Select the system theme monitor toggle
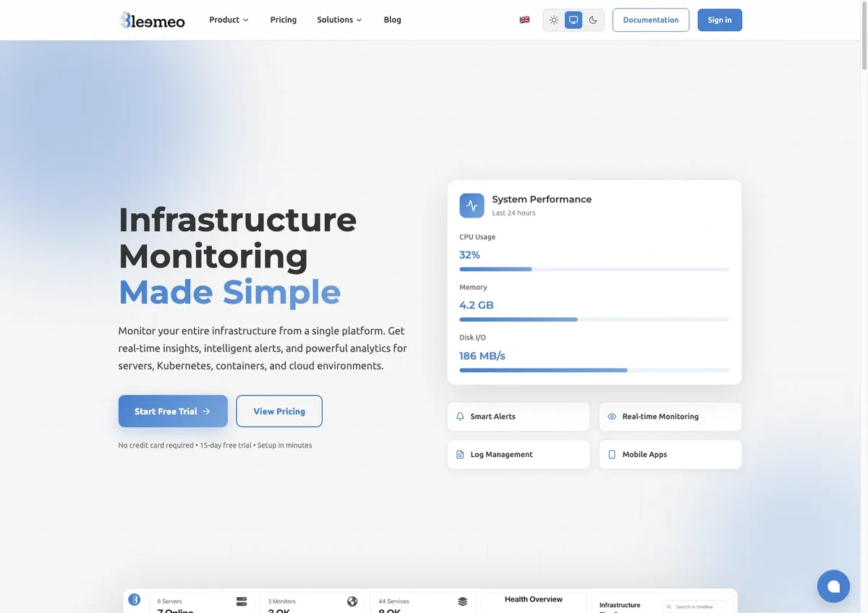Screen dimensions: 868x613 point(574,20)
